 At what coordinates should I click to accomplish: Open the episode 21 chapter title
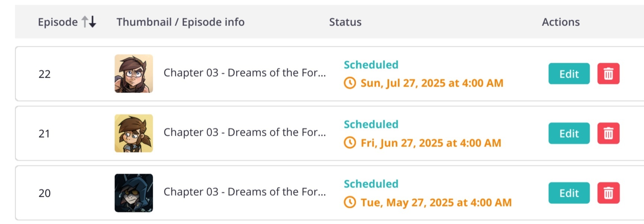[244, 132]
